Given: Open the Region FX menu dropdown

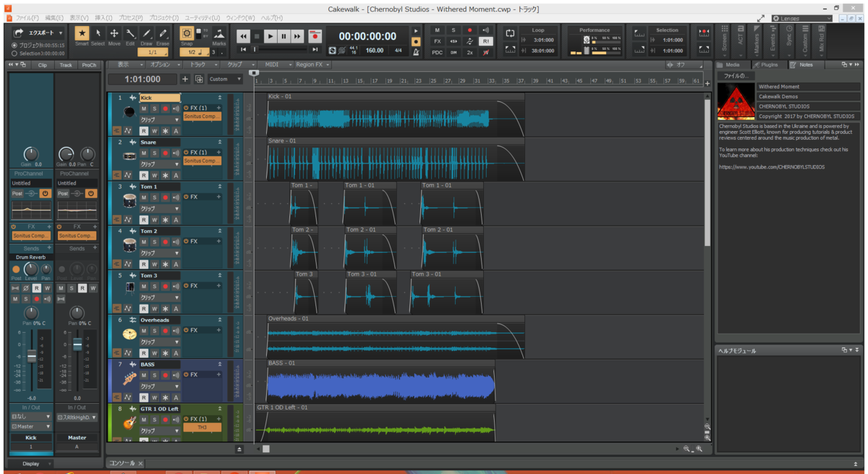Looking at the screenshot, I should 313,64.
